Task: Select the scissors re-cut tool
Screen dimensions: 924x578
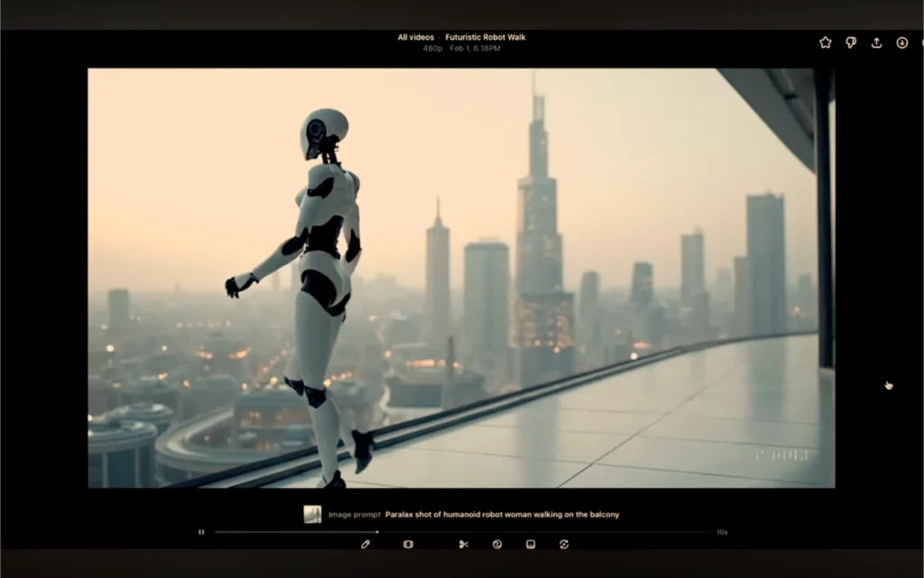Action: (x=463, y=545)
